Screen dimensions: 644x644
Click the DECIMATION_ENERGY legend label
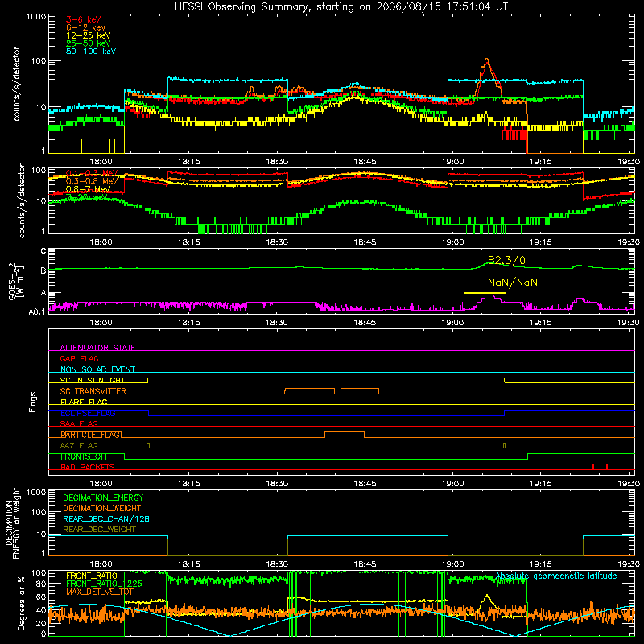point(103,497)
